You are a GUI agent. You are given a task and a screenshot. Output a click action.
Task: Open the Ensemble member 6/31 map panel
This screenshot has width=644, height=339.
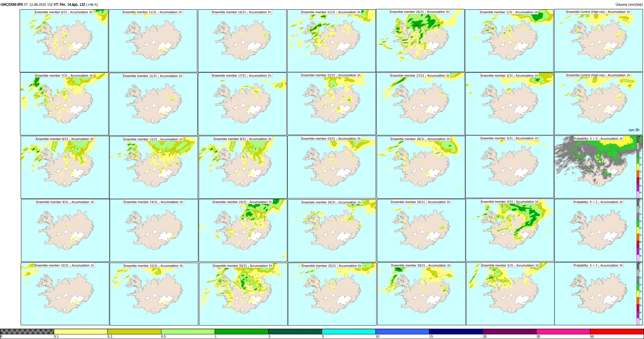tap(64, 41)
